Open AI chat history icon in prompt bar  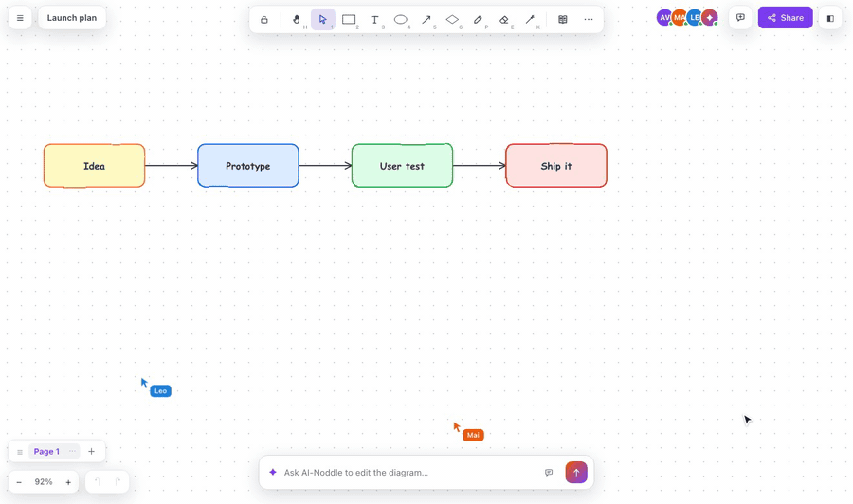click(549, 473)
